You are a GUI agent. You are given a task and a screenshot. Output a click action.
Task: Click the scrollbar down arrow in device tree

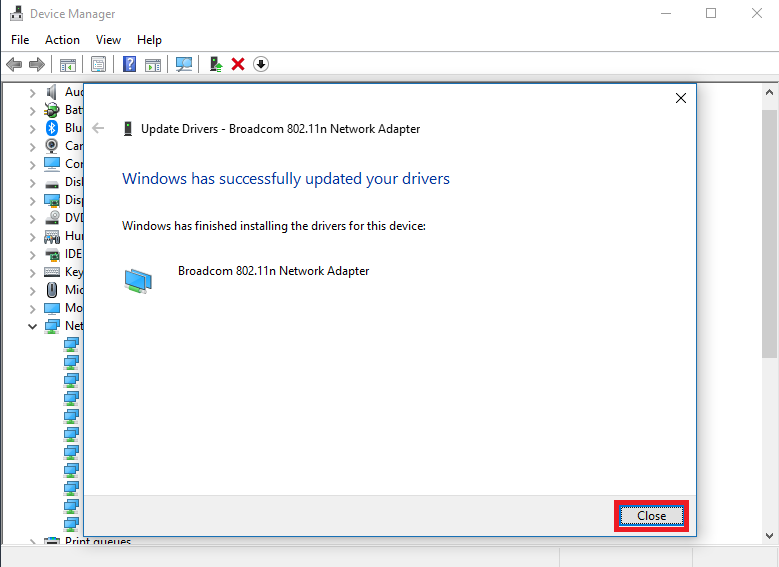pos(769,536)
